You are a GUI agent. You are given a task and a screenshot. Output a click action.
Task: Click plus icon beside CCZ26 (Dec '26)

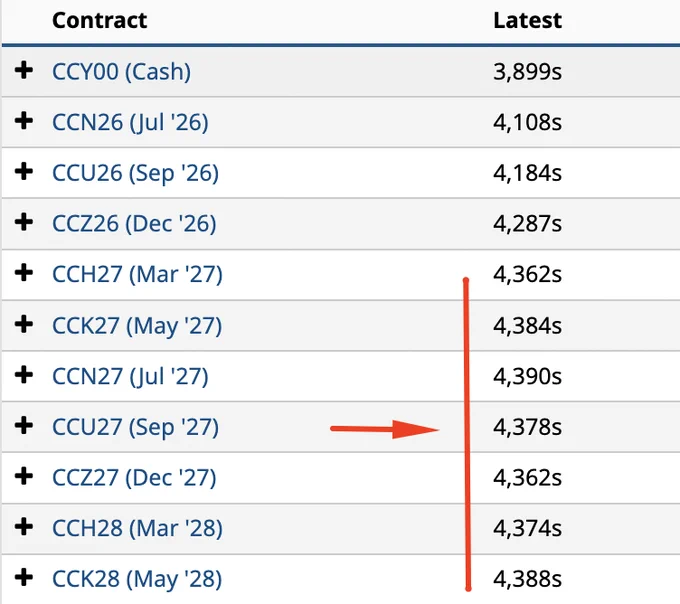click(23, 222)
